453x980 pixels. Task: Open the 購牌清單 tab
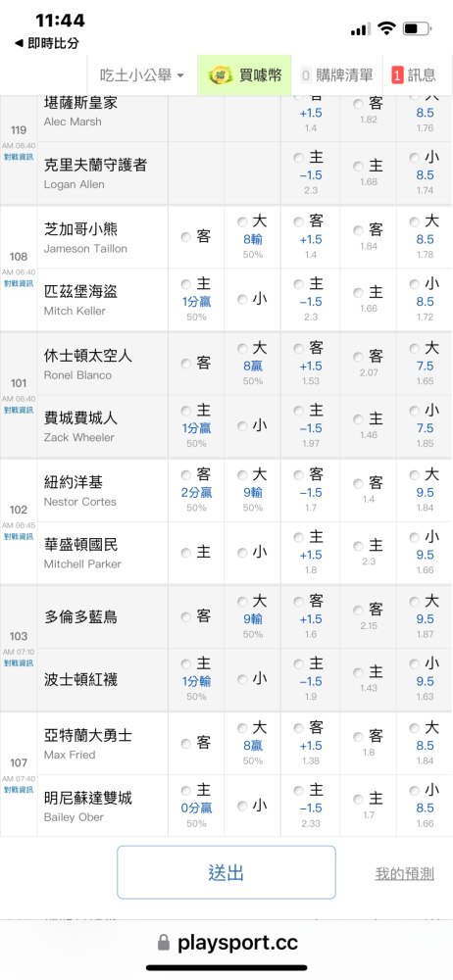[337, 75]
